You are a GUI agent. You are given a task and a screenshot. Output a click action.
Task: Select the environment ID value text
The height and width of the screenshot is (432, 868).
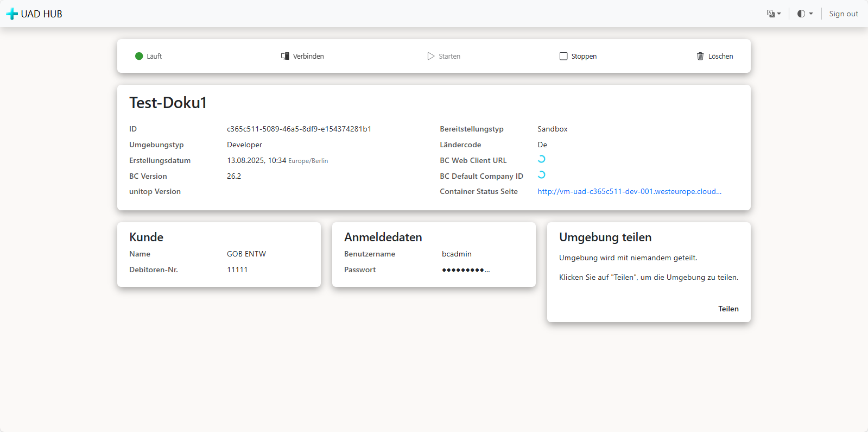(299, 129)
